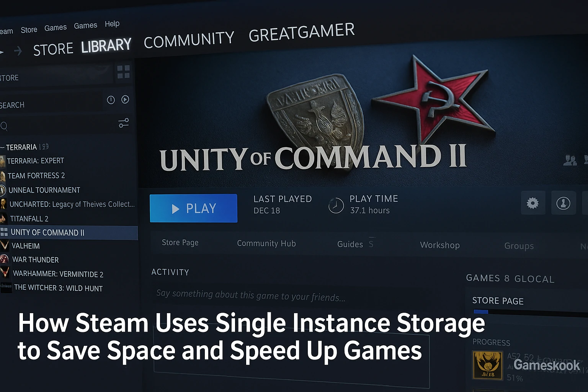
Task: Open the Help menu
Action: pos(112,24)
